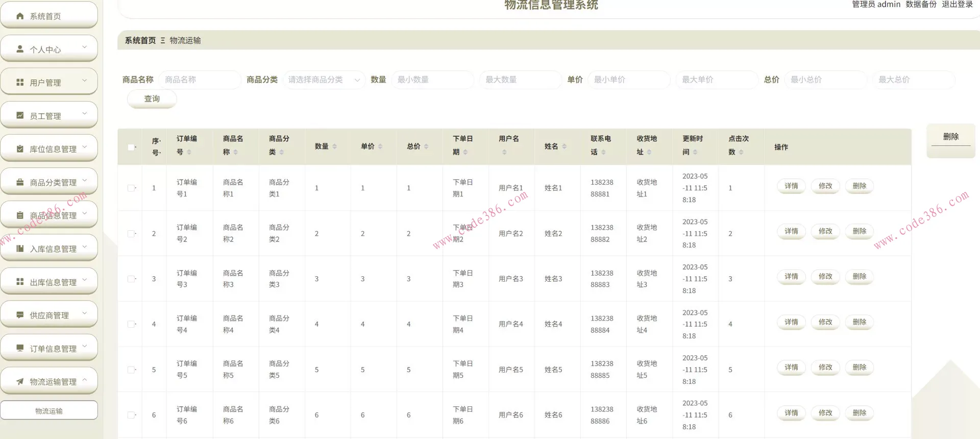Click the person icon for 个人中心

(20, 50)
